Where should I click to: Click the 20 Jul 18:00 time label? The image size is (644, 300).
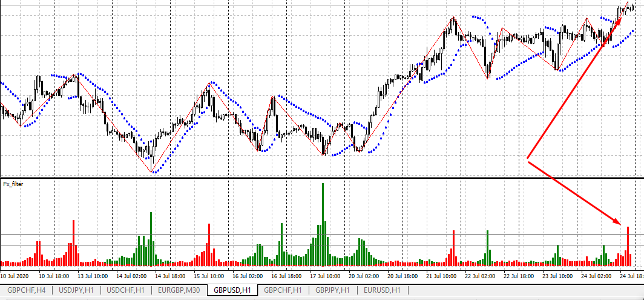[404, 275]
